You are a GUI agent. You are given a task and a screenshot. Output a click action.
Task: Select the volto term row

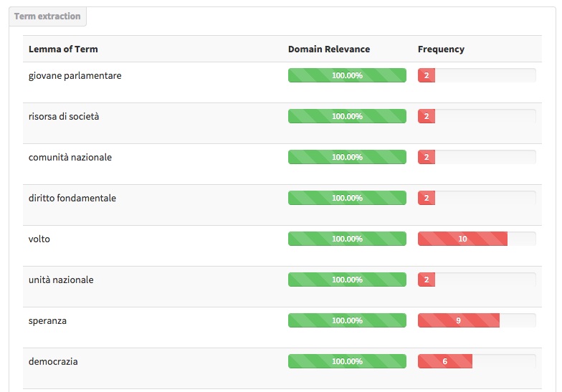[x=282, y=246]
